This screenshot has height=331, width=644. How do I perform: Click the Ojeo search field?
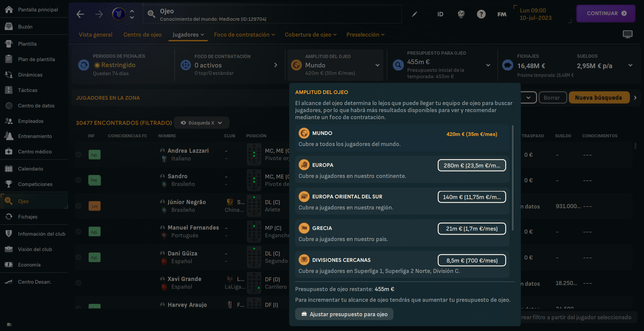(272, 14)
